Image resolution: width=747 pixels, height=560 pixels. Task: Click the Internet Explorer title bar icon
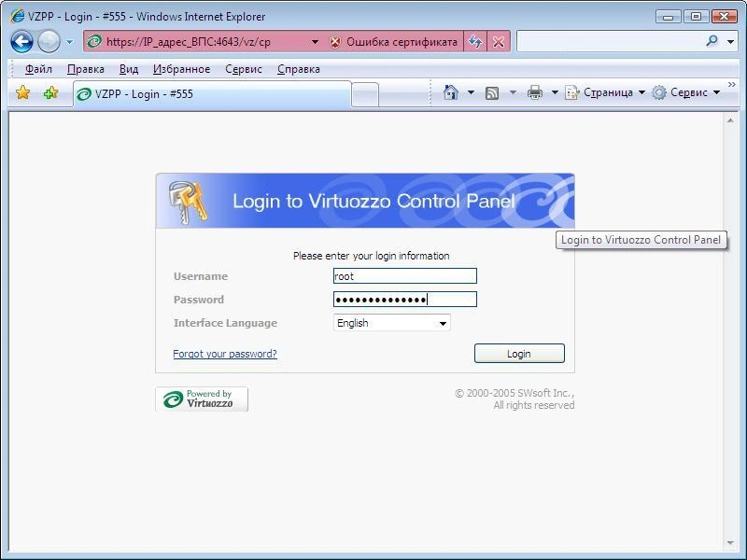pos(17,16)
